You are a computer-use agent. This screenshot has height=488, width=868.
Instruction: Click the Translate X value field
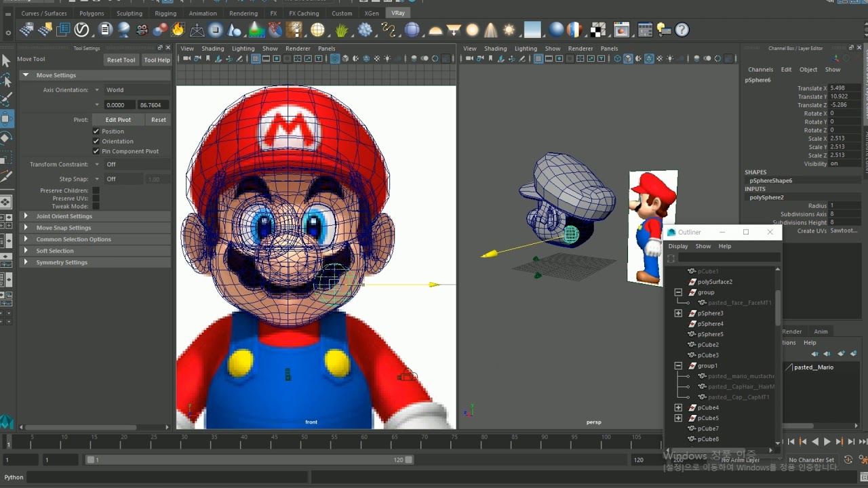tap(846, 89)
